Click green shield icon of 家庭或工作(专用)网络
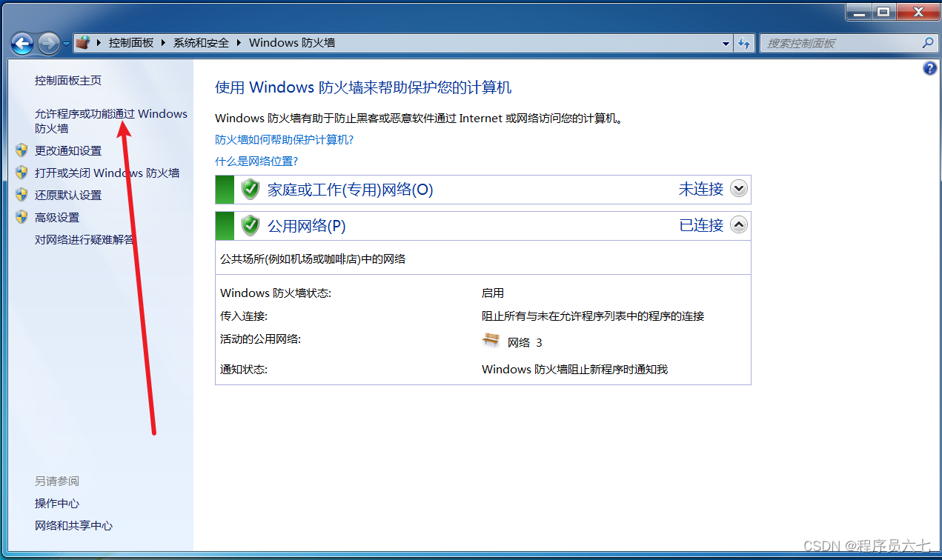The height and width of the screenshot is (560, 942). (x=251, y=189)
